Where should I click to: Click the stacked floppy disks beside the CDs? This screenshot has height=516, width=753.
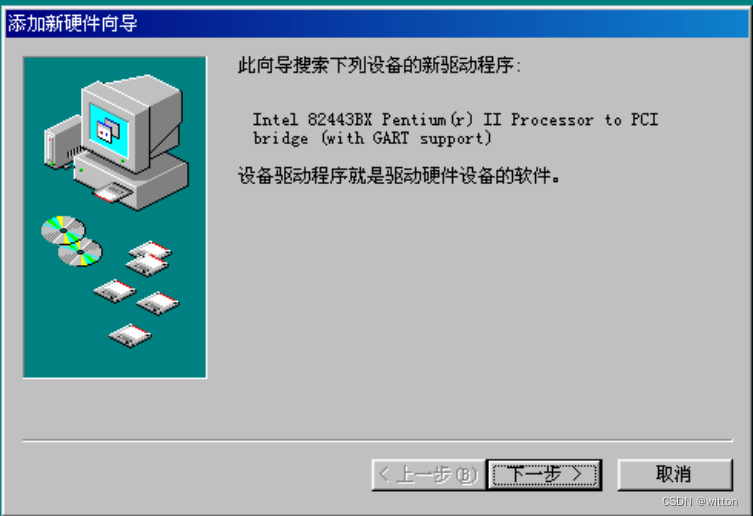coord(149,258)
